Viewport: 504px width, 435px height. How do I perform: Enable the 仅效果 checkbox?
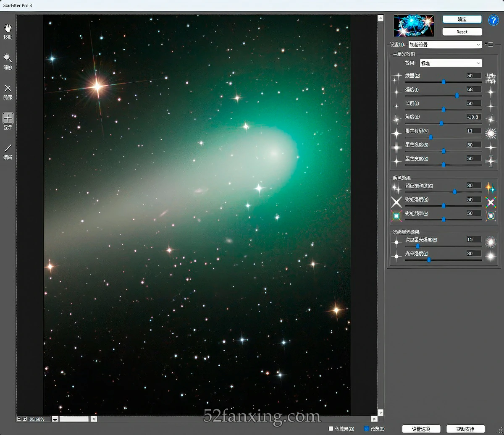pos(331,428)
